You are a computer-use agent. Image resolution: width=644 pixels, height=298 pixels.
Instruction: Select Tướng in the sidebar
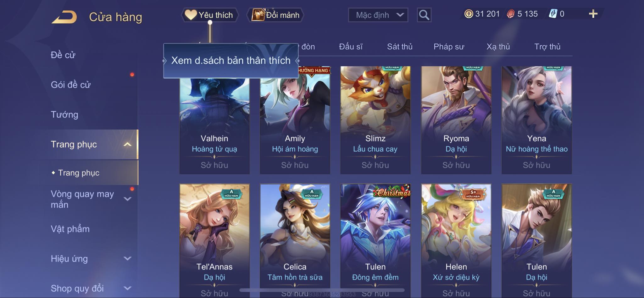(x=64, y=115)
